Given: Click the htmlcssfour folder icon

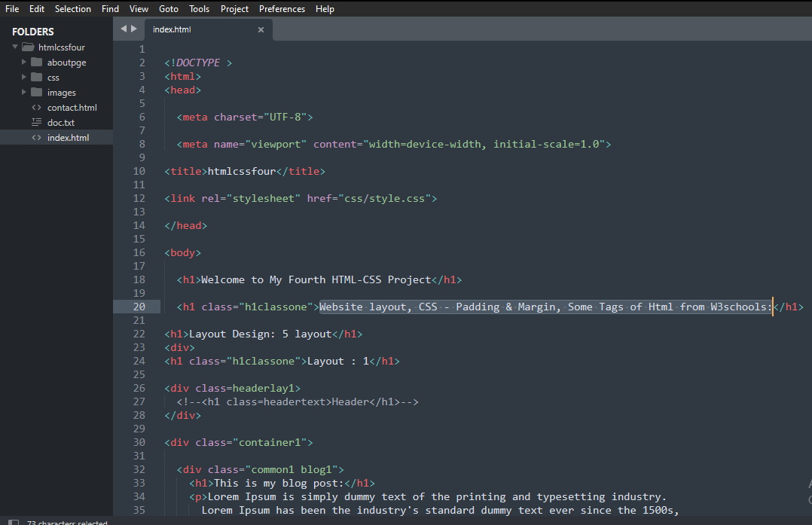Looking at the screenshot, I should pyautogui.click(x=28, y=47).
